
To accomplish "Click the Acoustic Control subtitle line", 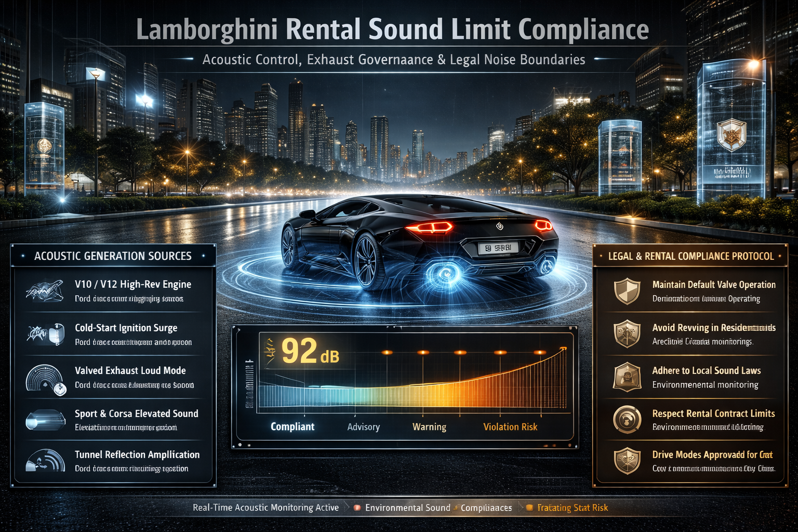I will pyautogui.click(x=394, y=60).
